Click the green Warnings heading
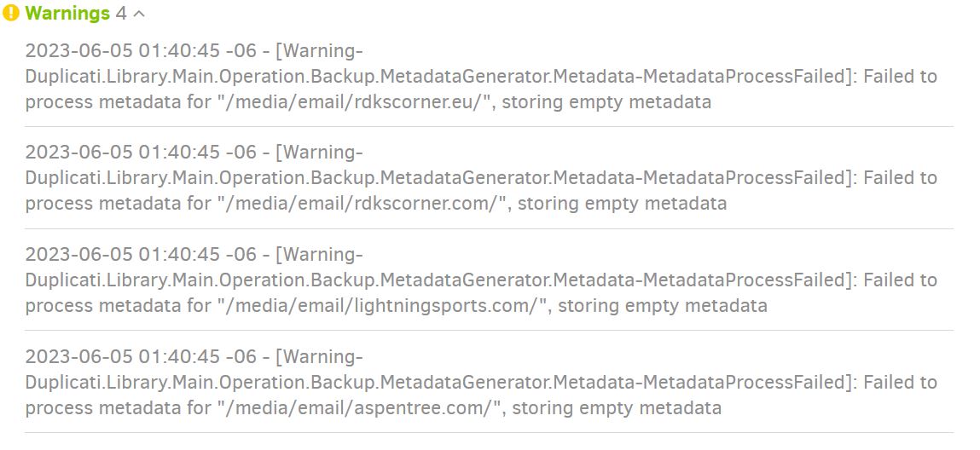 coord(67,14)
